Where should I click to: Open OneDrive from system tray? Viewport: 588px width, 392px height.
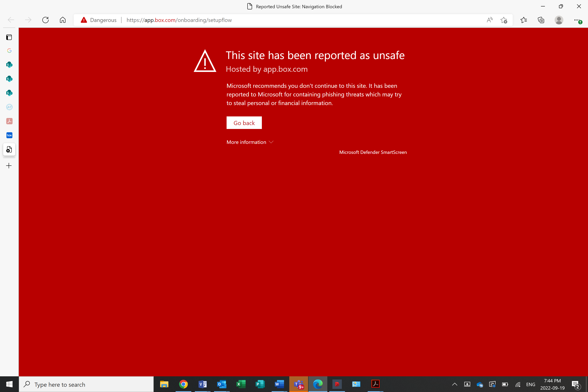click(x=480, y=385)
